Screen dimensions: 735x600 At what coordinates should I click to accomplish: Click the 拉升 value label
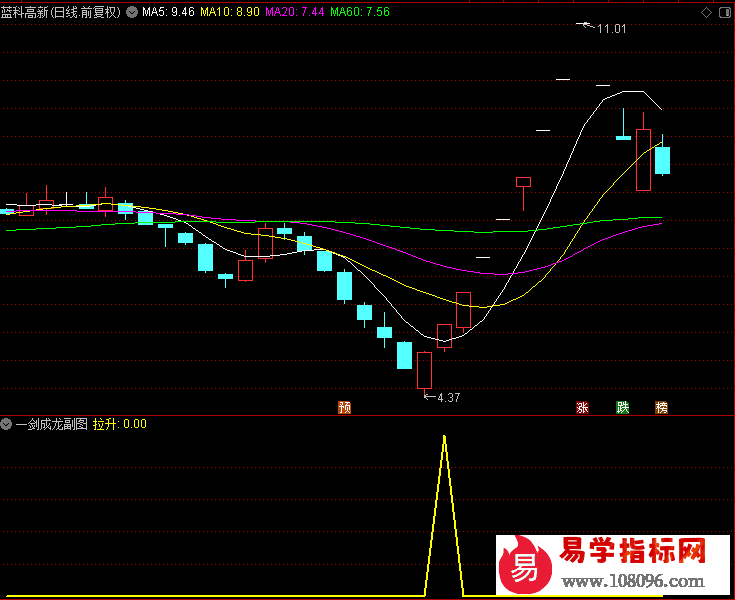coord(119,424)
